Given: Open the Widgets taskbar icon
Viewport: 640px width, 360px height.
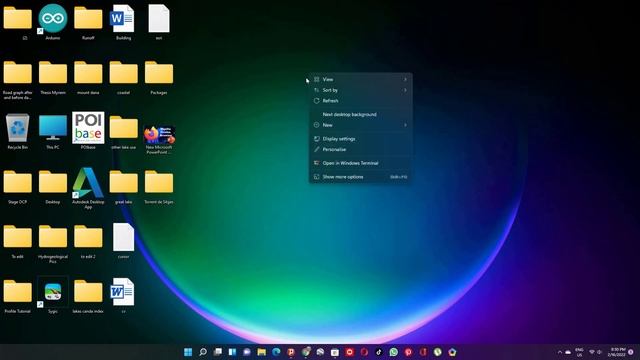Looking at the screenshot, I should [x=232, y=352].
